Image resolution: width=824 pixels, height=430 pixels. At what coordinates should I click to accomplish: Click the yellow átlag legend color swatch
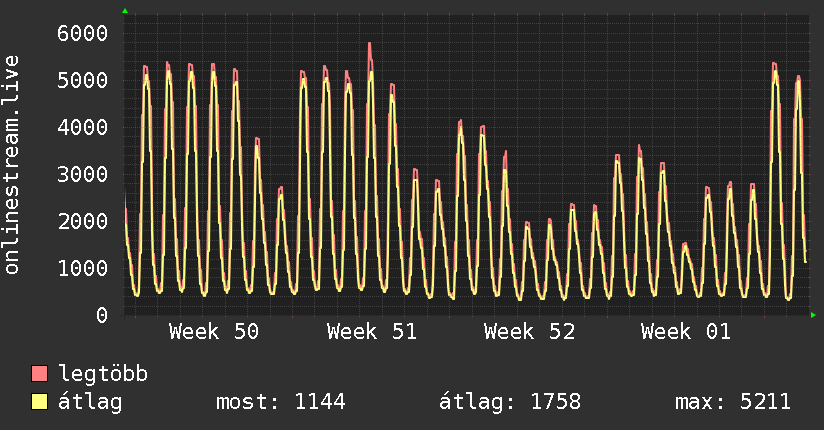[40, 403]
